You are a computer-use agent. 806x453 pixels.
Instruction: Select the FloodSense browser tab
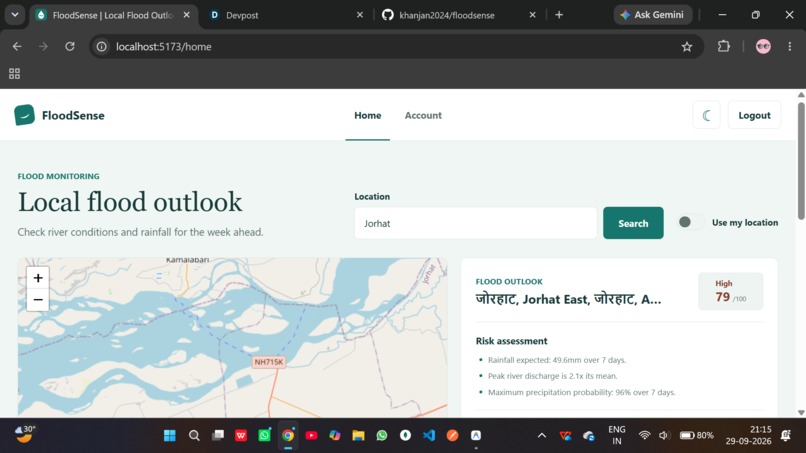[113, 15]
